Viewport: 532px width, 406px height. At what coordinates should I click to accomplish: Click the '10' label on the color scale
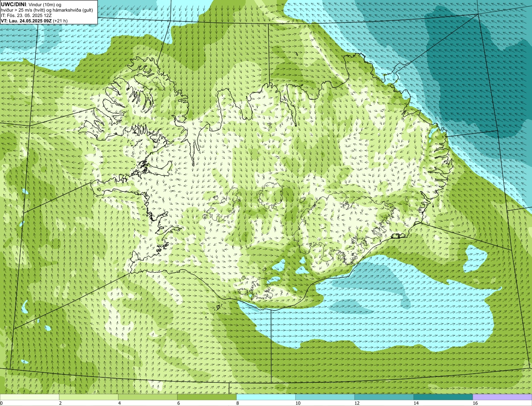pos(298,403)
